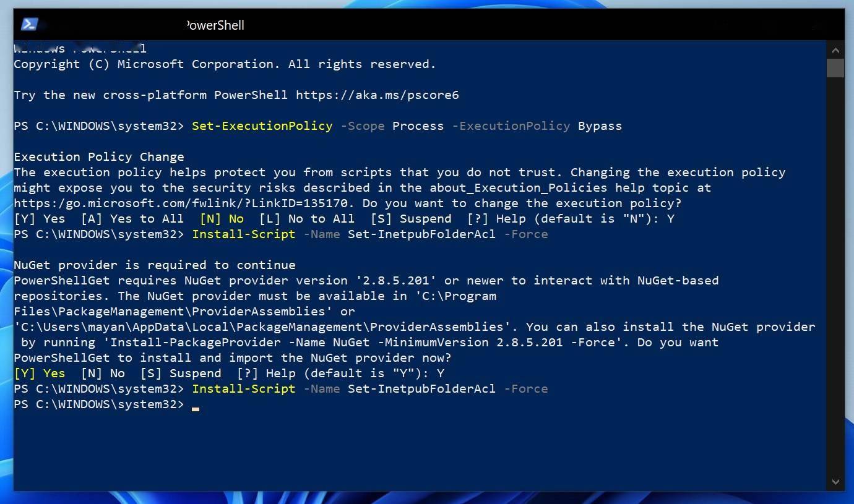Open the aka.ms/pscore6 link

pyautogui.click(x=377, y=95)
